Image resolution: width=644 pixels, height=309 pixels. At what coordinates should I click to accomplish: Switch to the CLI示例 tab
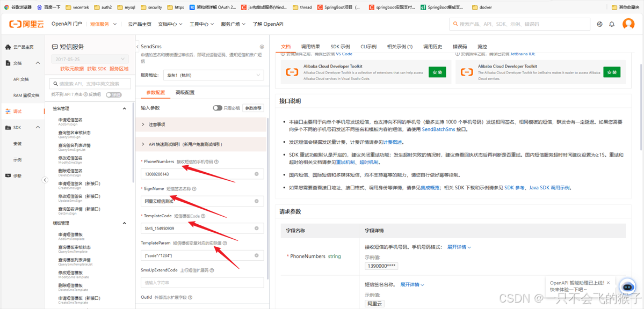pos(368,46)
